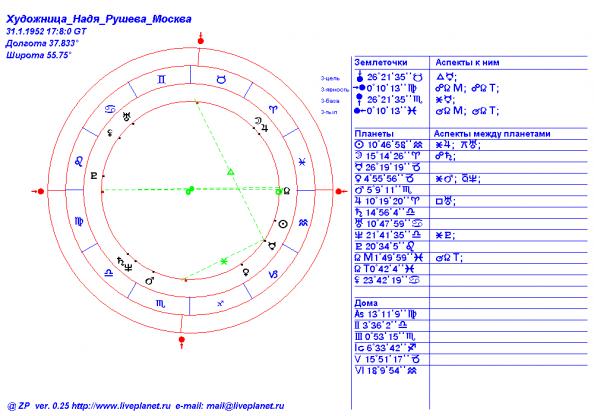Click the Scorpio glyph in the zodiac ring
This screenshot has width=594, height=416.
[161, 303]
